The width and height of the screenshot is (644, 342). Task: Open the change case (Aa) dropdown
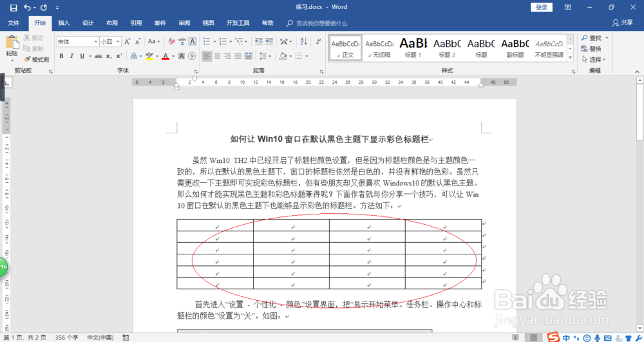tap(154, 41)
